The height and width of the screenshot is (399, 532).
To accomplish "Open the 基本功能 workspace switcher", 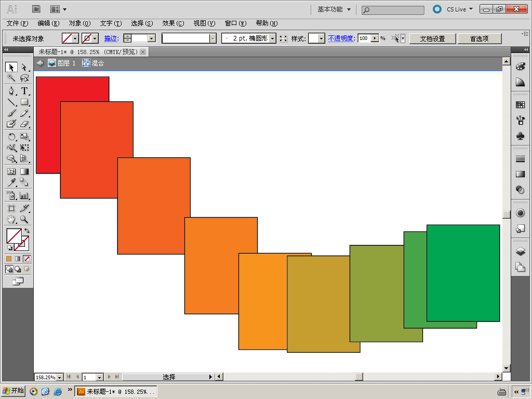I will [x=334, y=9].
